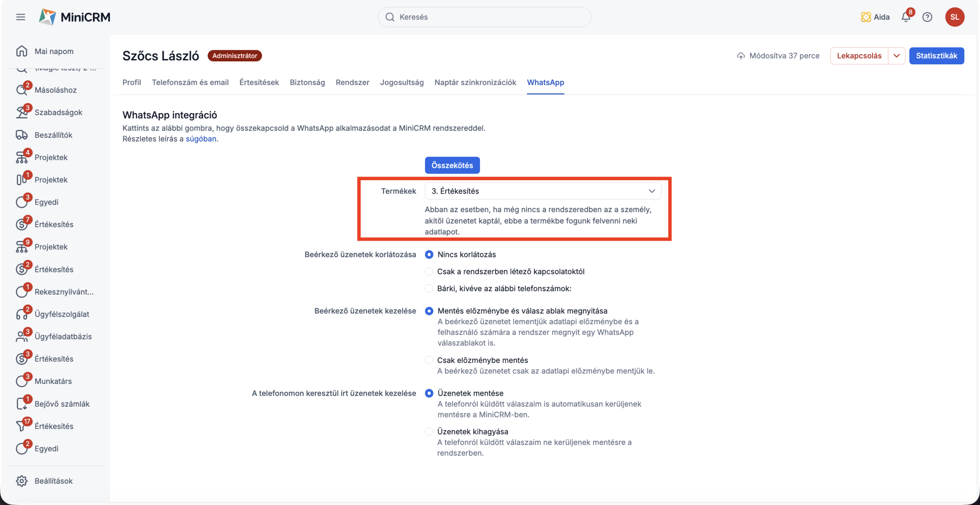The image size is (980, 505).
Task: Open Értékesítés funnel with badge 17
Action: 22,426
